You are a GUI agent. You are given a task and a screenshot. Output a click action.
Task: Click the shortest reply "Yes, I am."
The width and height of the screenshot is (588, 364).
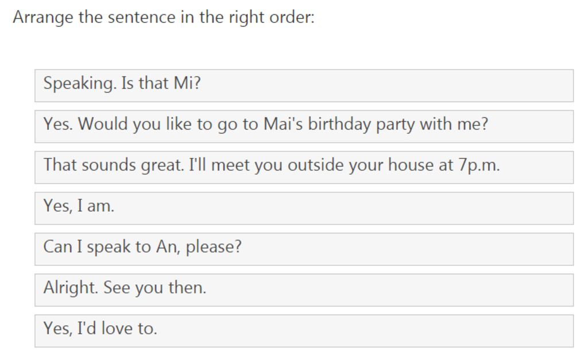coord(304,208)
